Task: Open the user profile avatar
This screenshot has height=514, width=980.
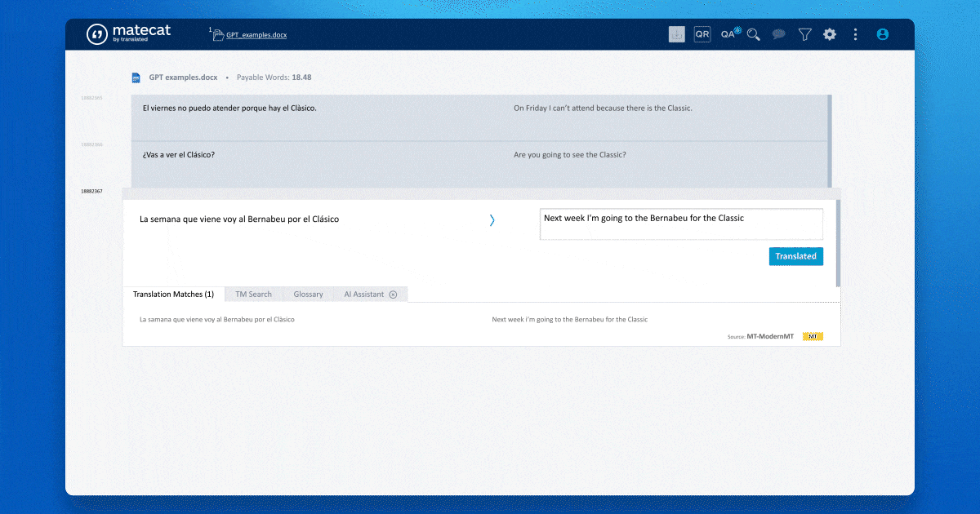Action: 882,34
